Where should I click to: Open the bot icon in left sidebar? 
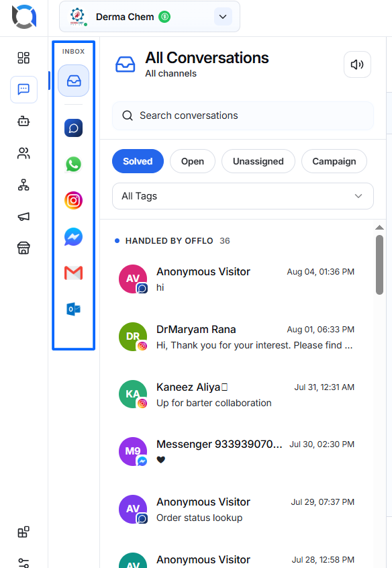(23, 122)
